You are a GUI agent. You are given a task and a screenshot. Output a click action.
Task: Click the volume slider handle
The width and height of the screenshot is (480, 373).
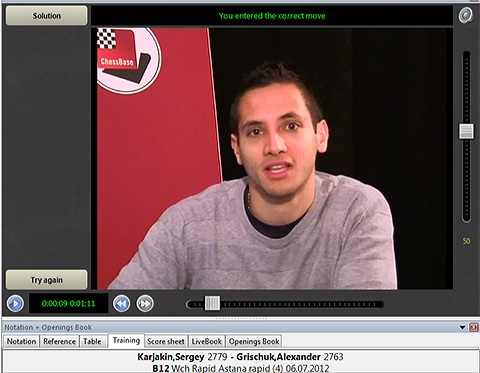point(466,131)
